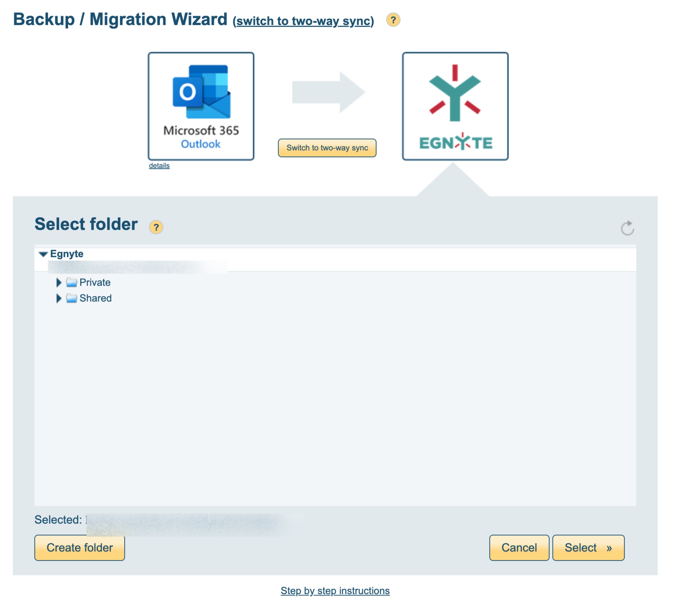Click the Switch to two-way sync button

327,148
